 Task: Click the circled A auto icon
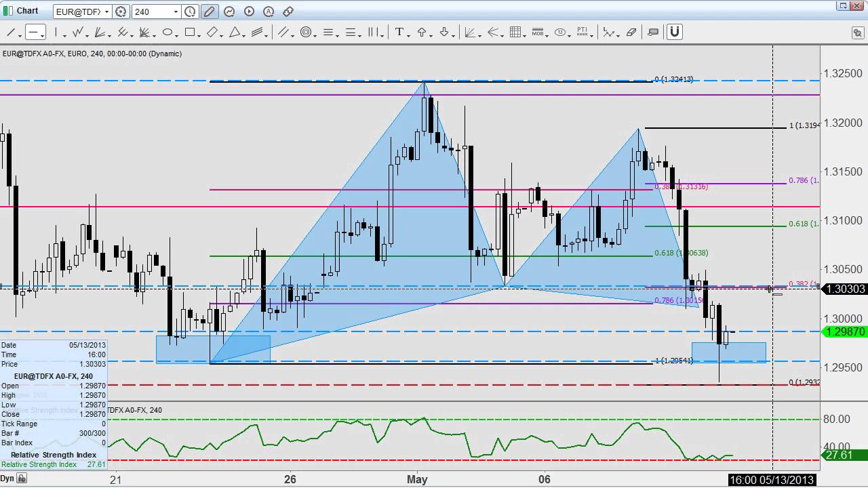(269, 12)
